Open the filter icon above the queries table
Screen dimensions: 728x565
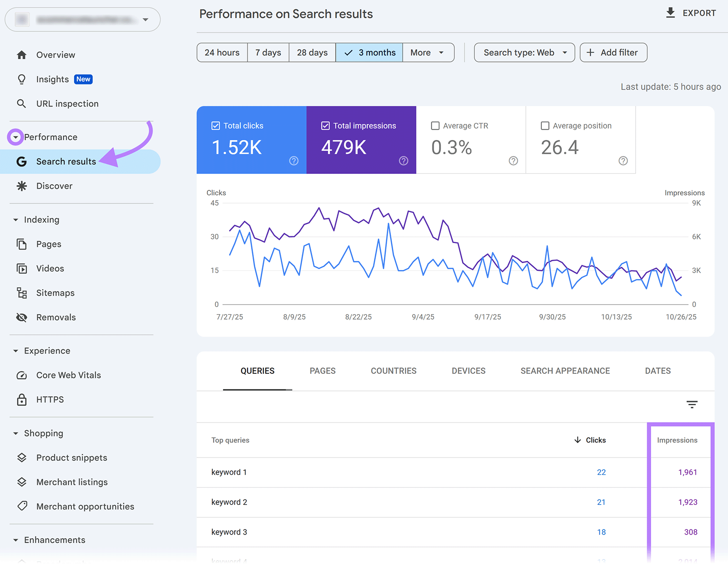point(692,404)
